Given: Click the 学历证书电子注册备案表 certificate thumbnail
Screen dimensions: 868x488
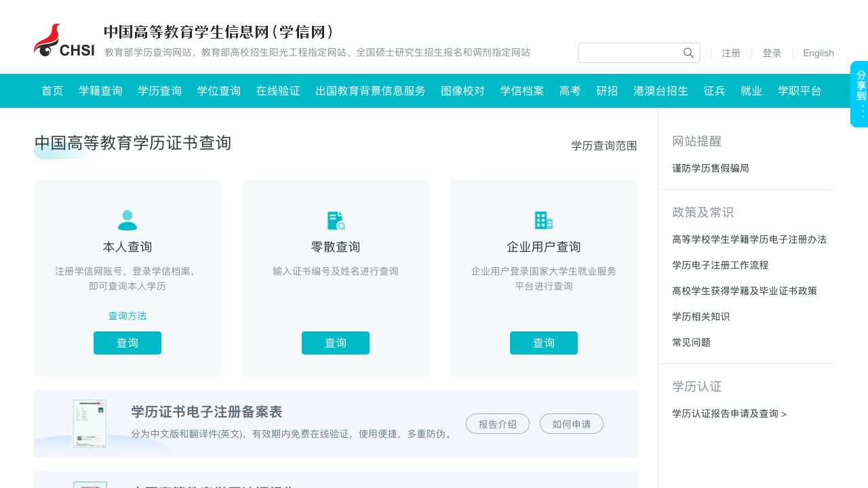Looking at the screenshot, I should [x=90, y=424].
